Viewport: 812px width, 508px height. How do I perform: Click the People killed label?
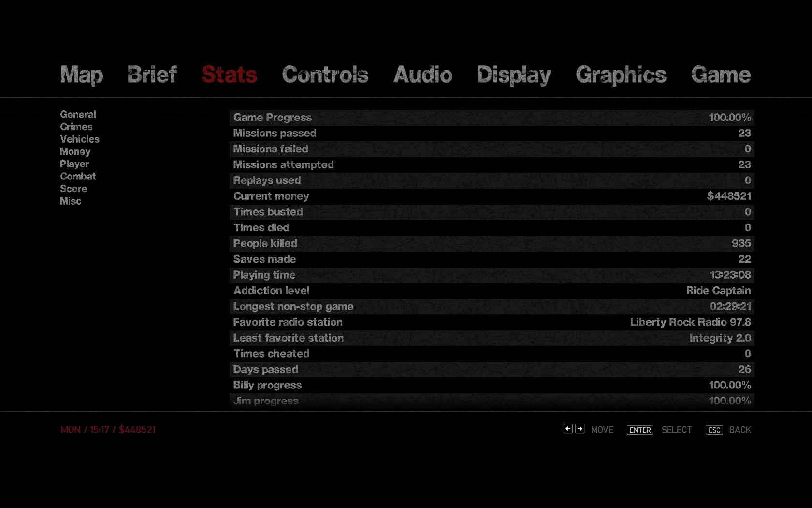(x=265, y=243)
